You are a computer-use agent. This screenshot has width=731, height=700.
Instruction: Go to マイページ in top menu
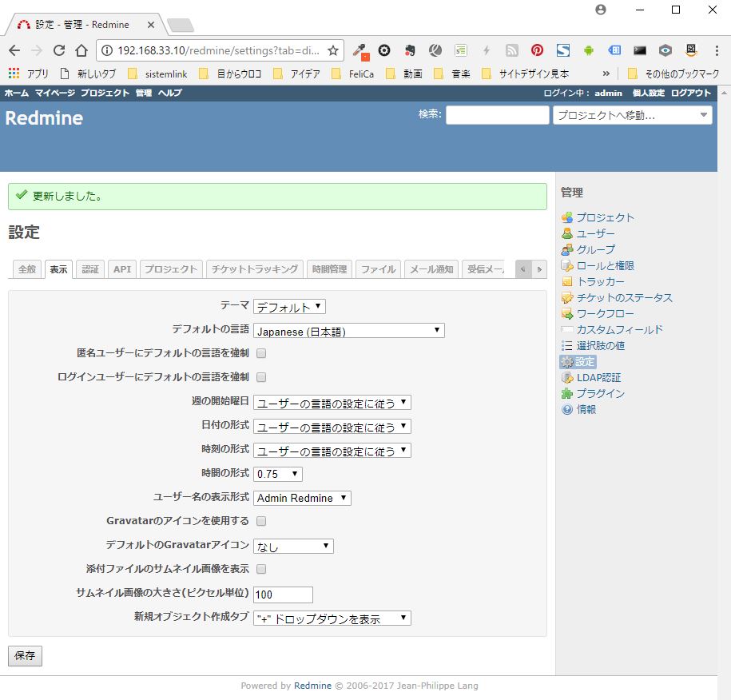(x=55, y=93)
